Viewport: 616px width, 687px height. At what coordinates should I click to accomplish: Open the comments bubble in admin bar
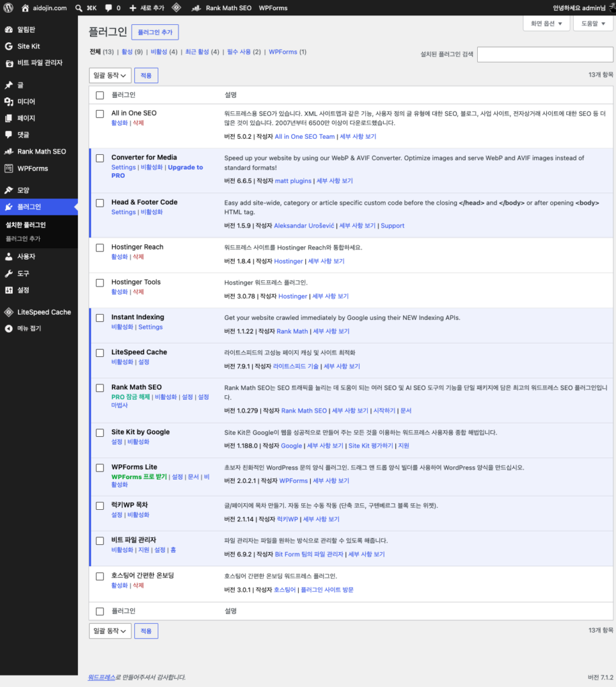click(x=108, y=8)
